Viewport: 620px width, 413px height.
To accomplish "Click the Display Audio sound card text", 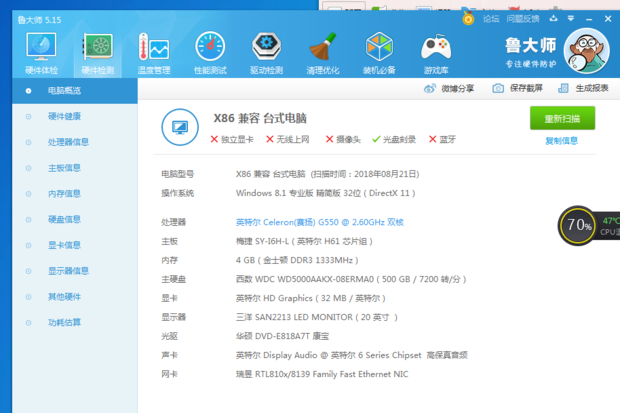I will coord(352,355).
